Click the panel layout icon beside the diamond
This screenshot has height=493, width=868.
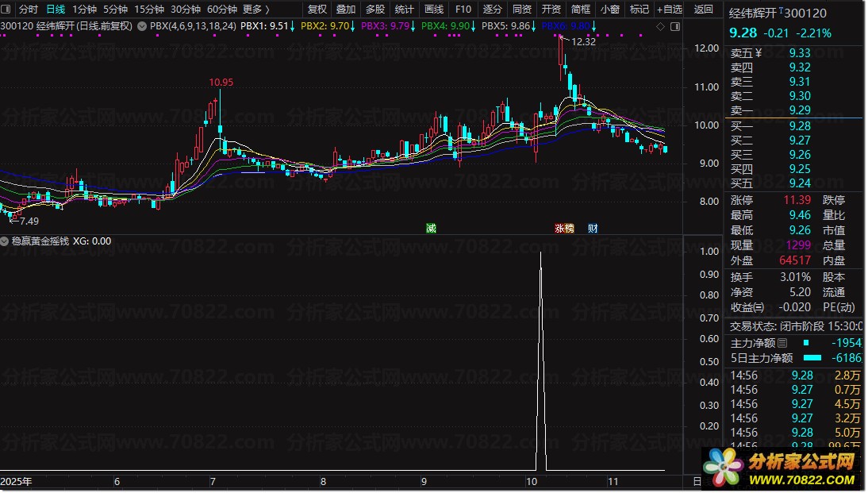pyautogui.click(x=674, y=26)
